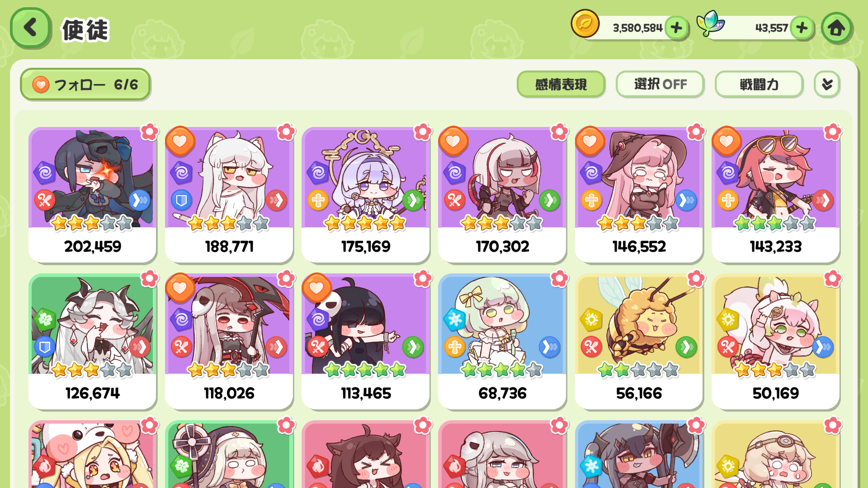Select the 175,169 apostle card
The image size is (868, 488).
pyautogui.click(x=365, y=195)
